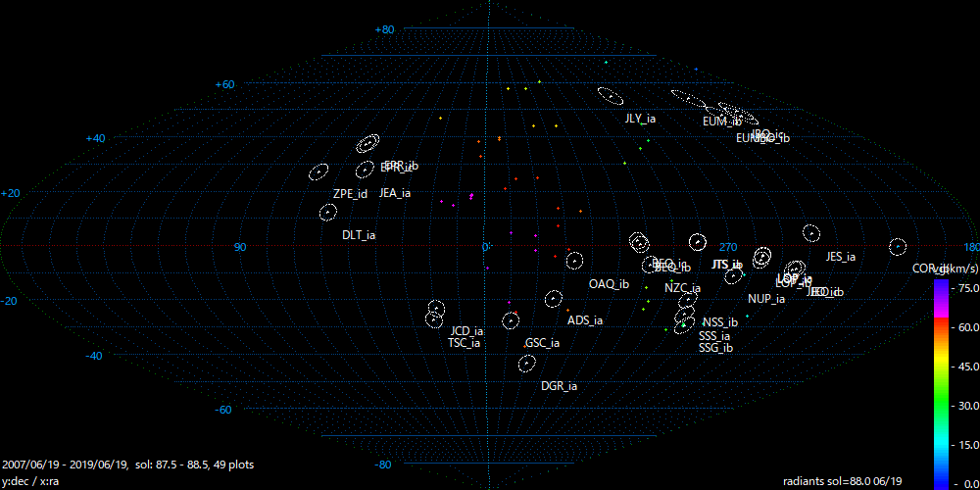Click the +80 declination axis label
The image size is (980, 490).
[x=385, y=29]
